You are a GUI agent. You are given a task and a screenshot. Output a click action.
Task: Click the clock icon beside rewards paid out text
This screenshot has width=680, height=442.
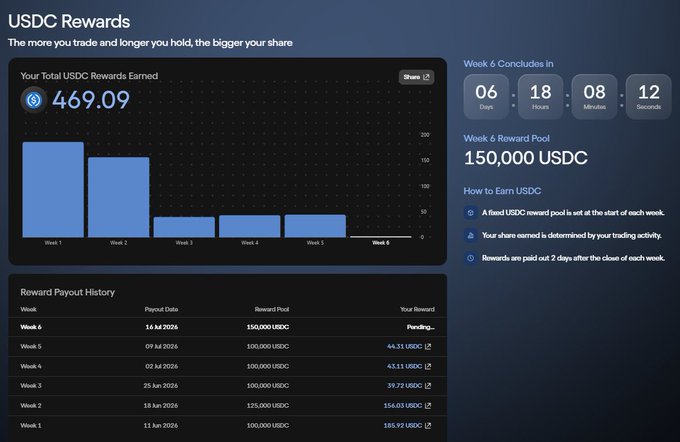pos(471,258)
